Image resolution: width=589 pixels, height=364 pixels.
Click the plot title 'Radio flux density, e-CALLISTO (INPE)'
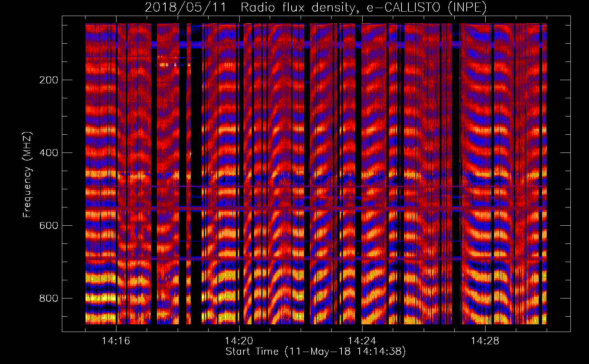(363, 8)
